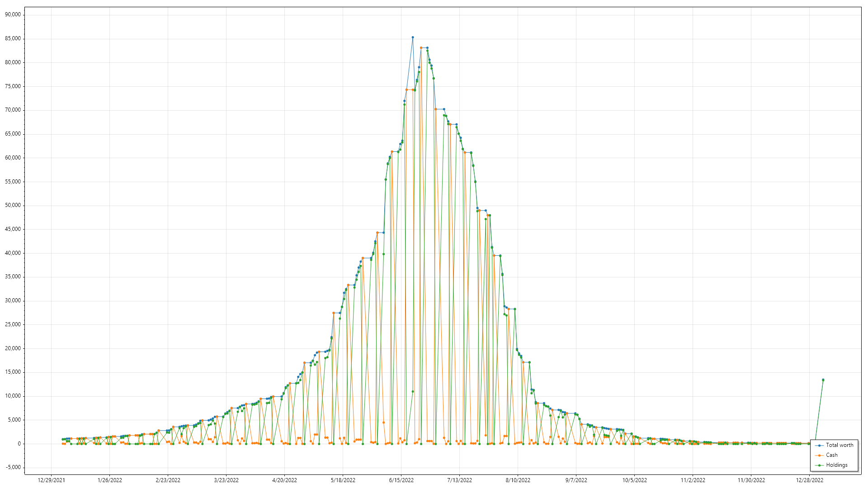The height and width of the screenshot is (488, 868).
Task: Click the Total worth legend entry
Action: point(834,445)
